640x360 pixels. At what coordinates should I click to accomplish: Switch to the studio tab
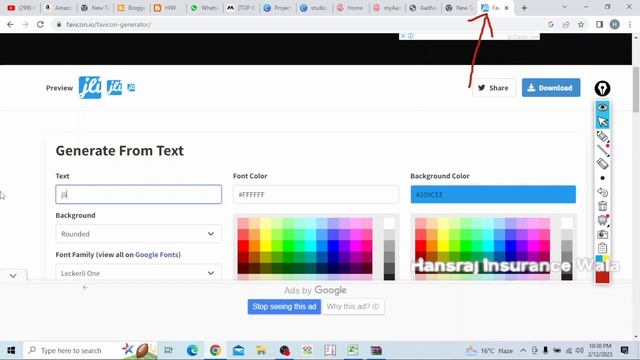(x=314, y=8)
